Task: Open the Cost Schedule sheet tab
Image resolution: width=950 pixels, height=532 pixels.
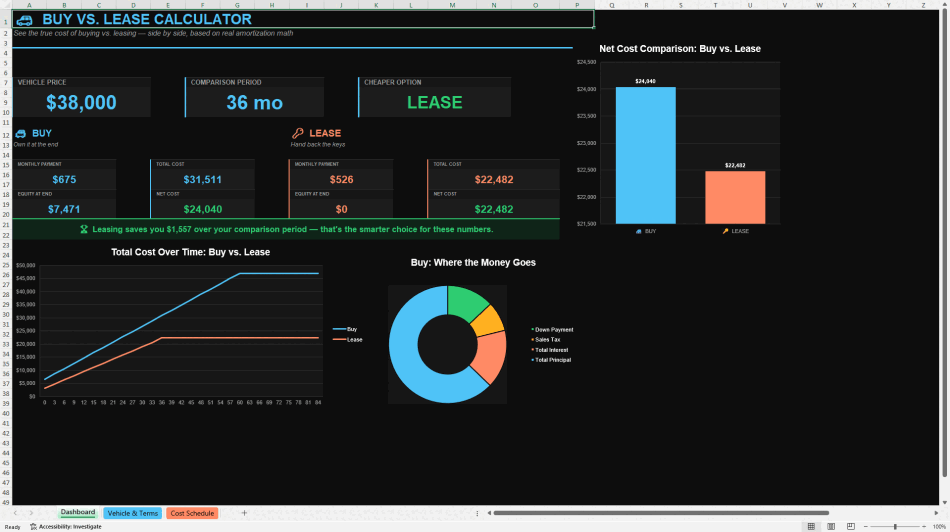Action: click(x=192, y=513)
